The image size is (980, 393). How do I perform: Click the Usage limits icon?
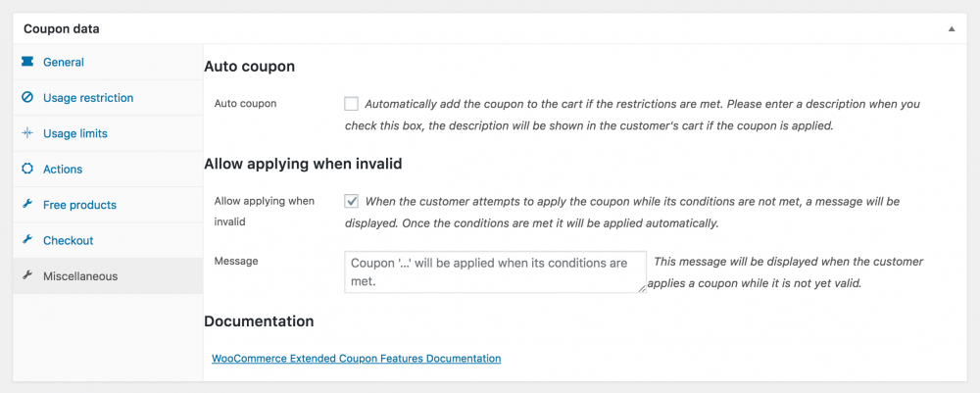tap(27, 133)
